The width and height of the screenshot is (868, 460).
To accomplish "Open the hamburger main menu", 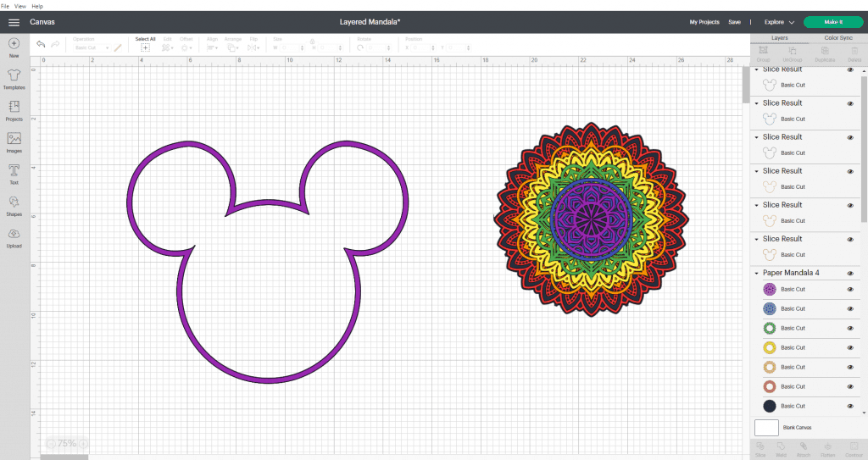I will pos(14,22).
